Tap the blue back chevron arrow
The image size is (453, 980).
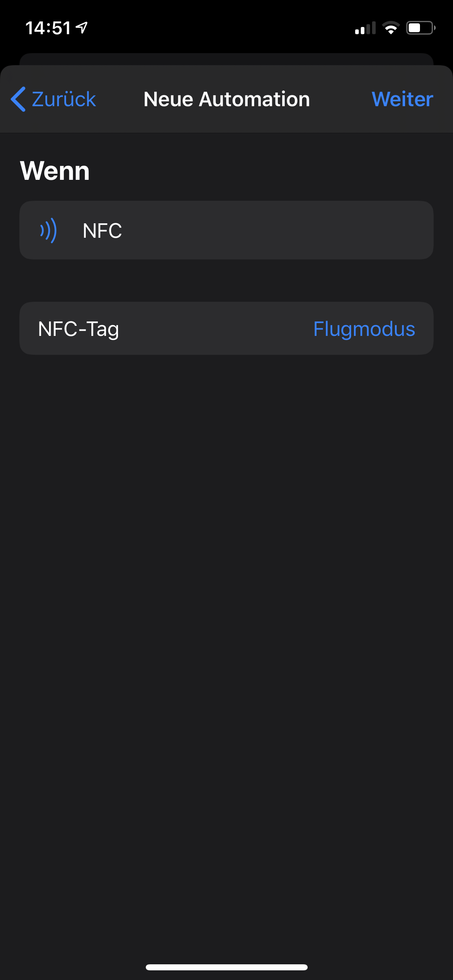click(x=19, y=99)
